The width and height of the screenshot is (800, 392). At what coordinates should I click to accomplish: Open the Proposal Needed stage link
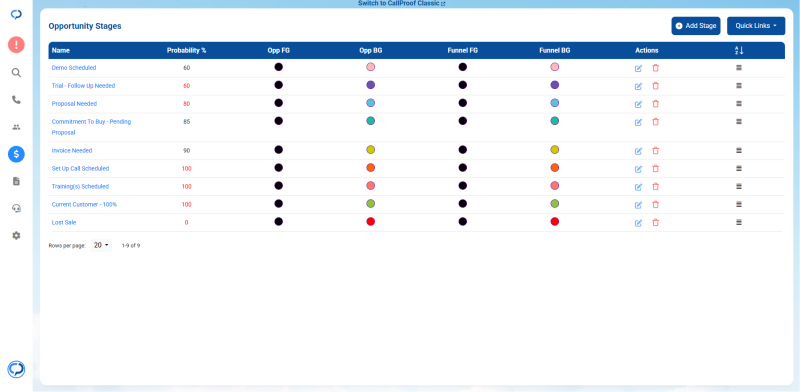(74, 104)
